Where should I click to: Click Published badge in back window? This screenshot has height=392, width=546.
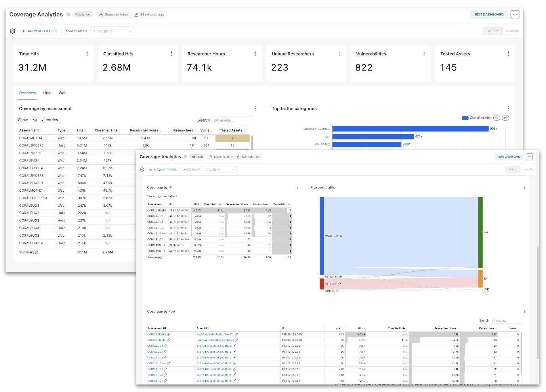(83, 15)
